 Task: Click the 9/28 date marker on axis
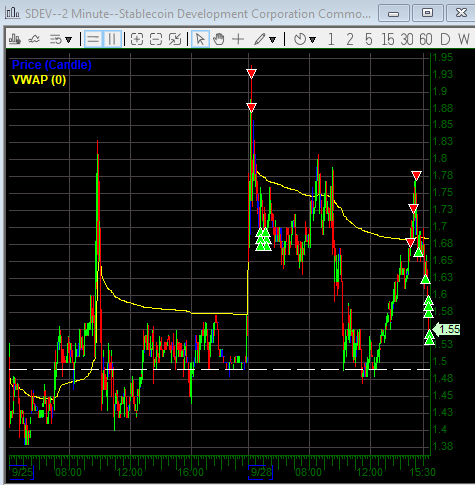tap(261, 472)
